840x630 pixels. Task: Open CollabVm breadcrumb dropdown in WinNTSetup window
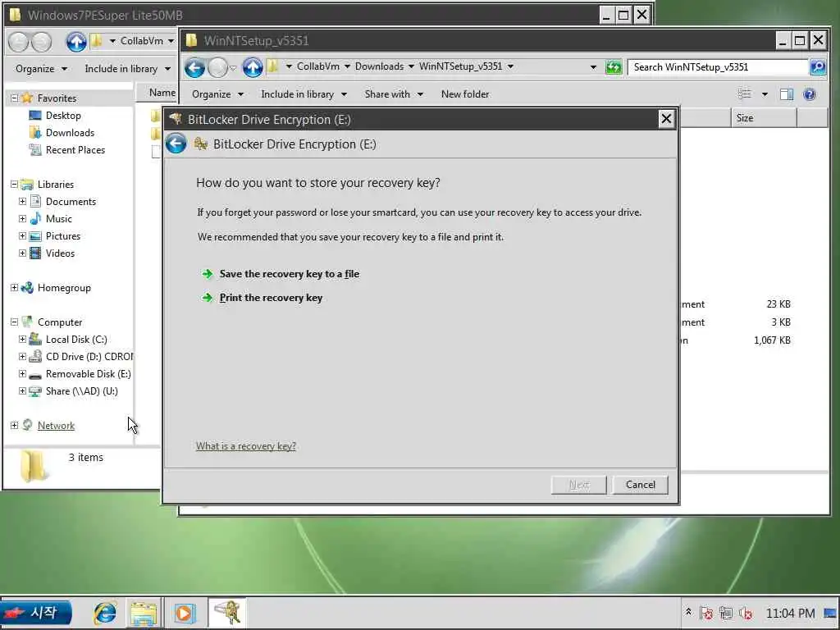tap(347, 66)
